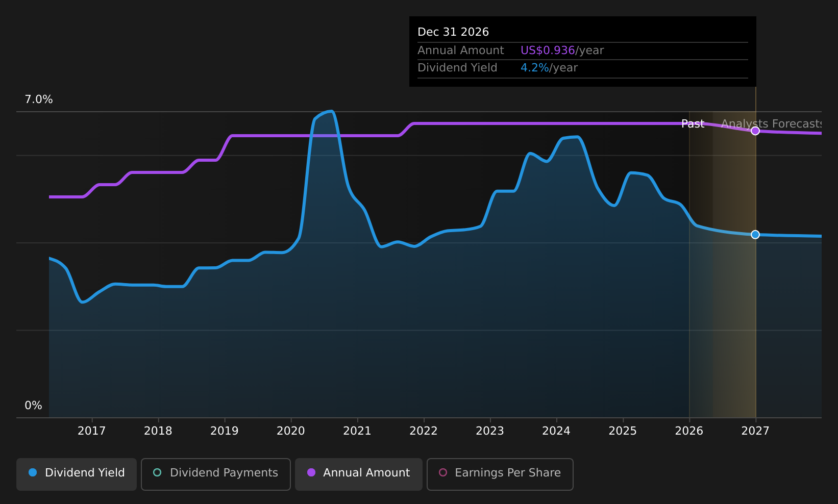Click the 2026 x-axis label

tap(689, 431)
